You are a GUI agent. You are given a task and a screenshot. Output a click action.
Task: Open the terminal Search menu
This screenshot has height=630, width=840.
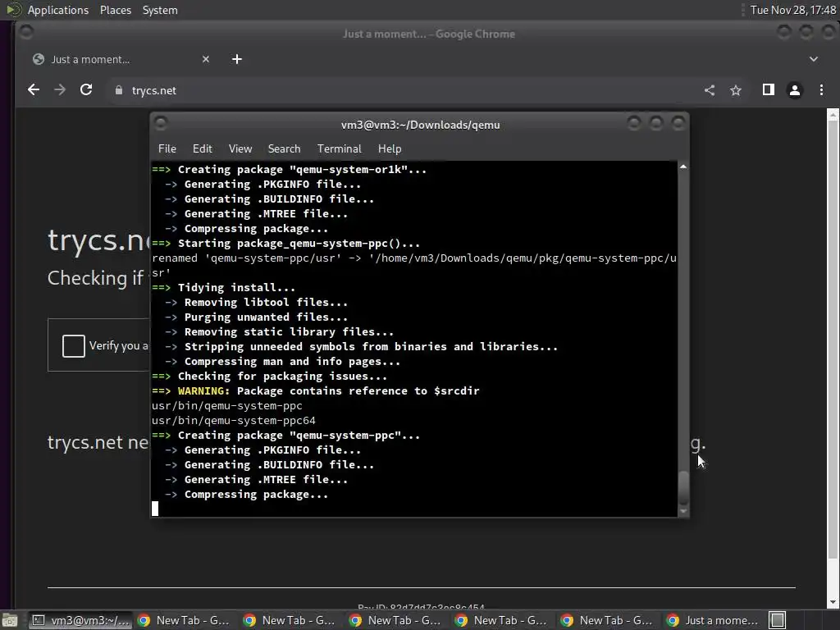(x=284, y=148)
